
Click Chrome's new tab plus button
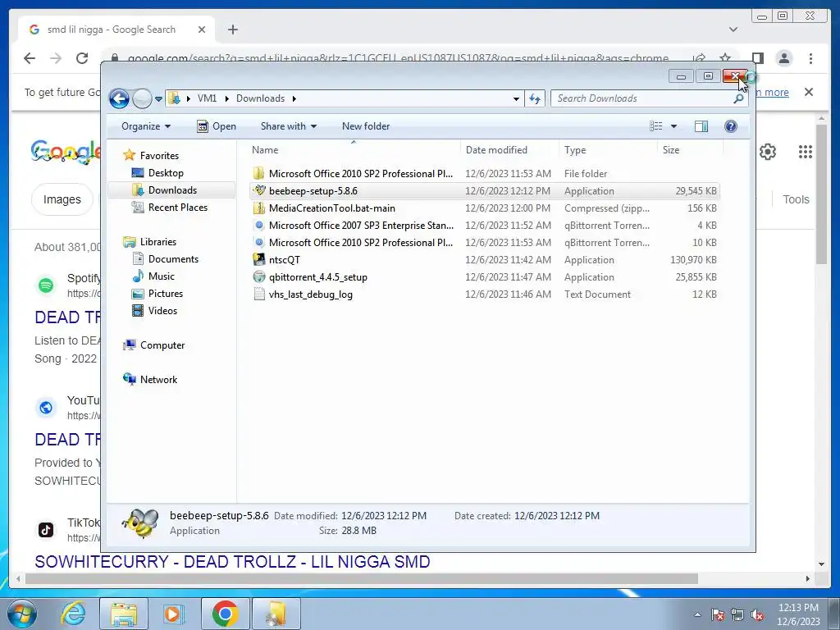point(232,30)
